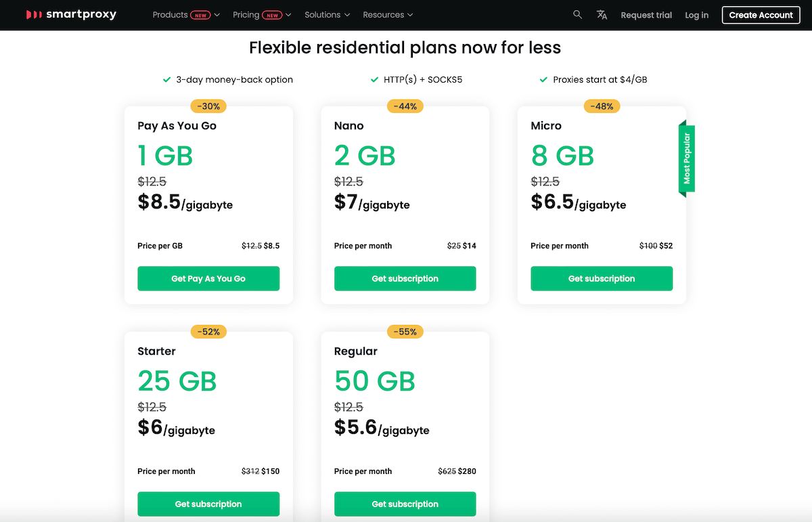The width and height of the screenshot is (812, 522).
Task: Click the $8.5/gigabyte price
Action: click(185, 202)
